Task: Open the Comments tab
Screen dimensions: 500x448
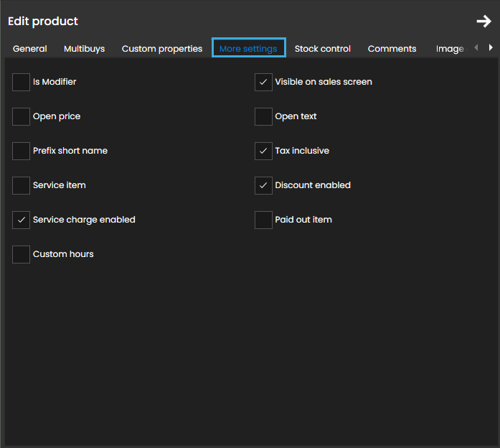Action: [x=392, y=49]
